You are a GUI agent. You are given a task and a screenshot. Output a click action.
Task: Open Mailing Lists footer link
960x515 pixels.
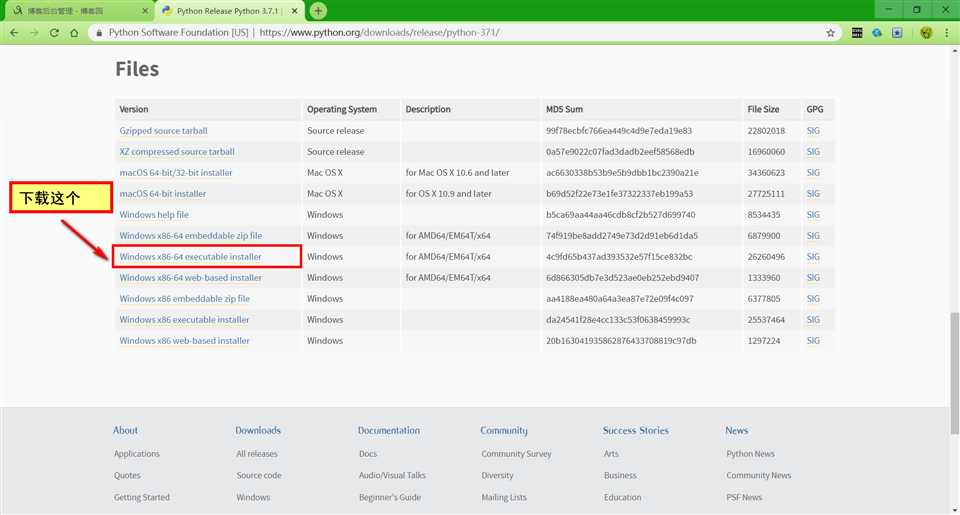[x=504, y=497]
